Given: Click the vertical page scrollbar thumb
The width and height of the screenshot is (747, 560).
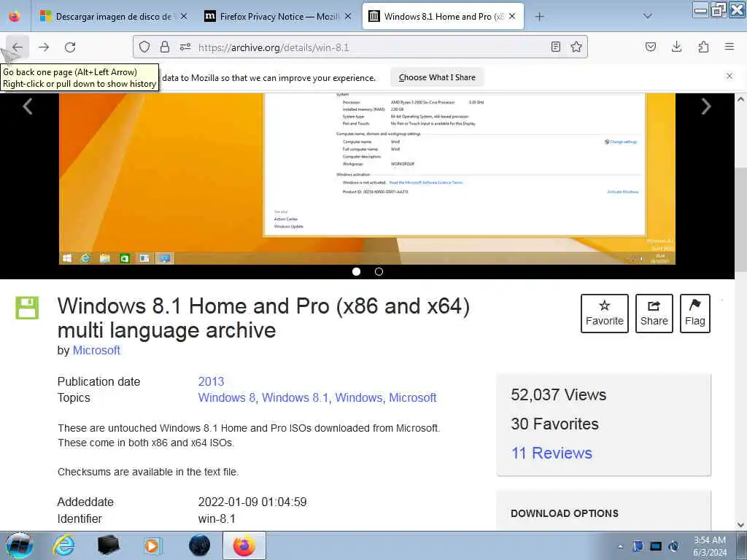Looking at the screenshot, I should [741, 220].
